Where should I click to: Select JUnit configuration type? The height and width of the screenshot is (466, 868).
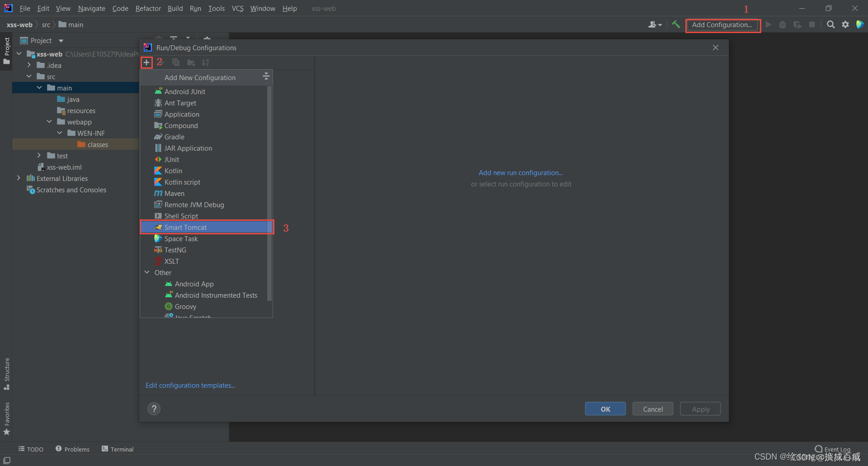(x=206, y=159)
